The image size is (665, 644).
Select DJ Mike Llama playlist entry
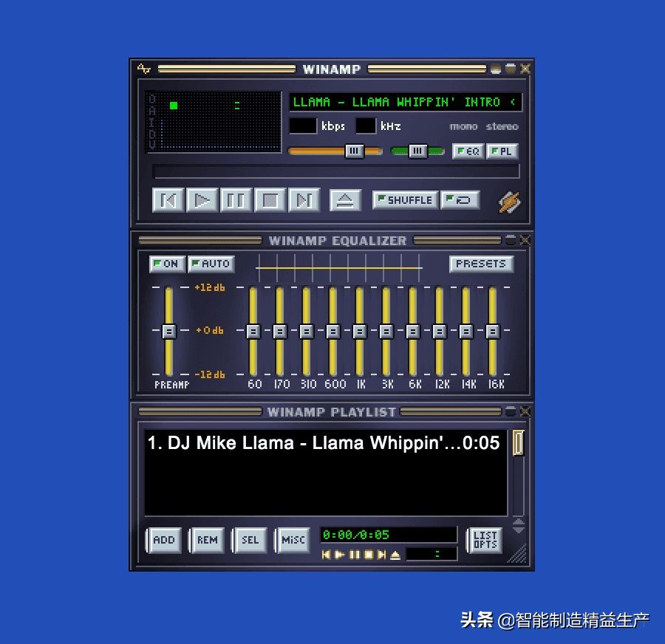(324, 442)
